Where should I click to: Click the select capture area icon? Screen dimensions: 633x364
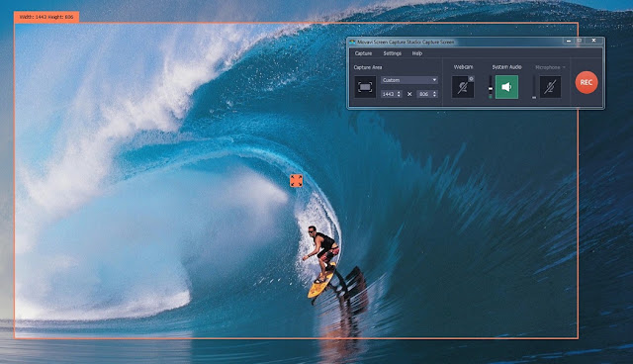pos(365,87)
